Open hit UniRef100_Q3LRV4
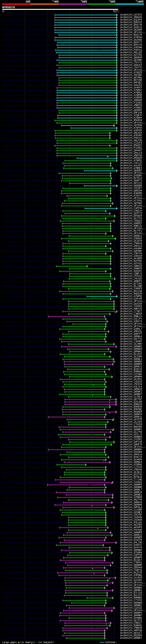Image resolution: width=146 pixels, height=644 pixels. (131, 20)
